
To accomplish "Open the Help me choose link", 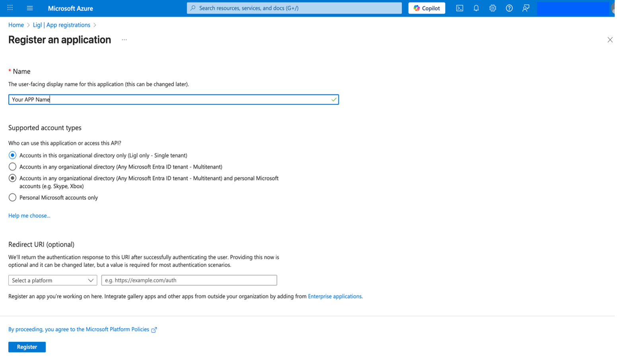I will pyautogui.click(x=29, y=215).
